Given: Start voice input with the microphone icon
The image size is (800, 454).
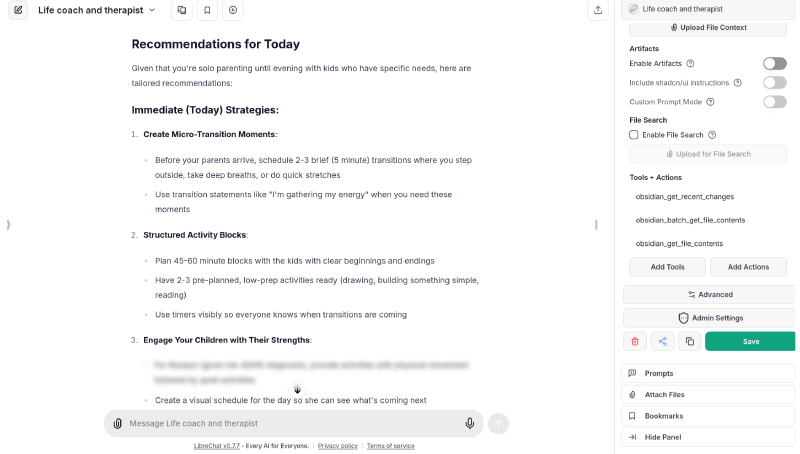Looking at the screenshot, I should [x=469, y=423].
